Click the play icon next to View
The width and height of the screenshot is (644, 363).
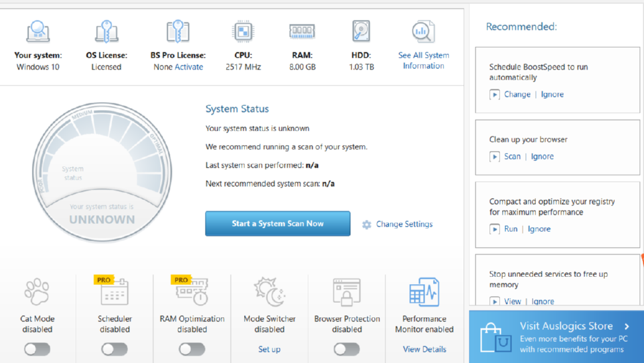(495, 301)
